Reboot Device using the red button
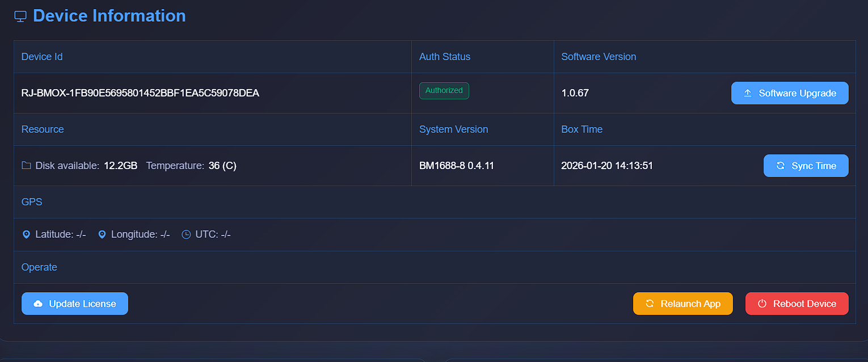Screen dimensions: 868x362 click(797, 304)
